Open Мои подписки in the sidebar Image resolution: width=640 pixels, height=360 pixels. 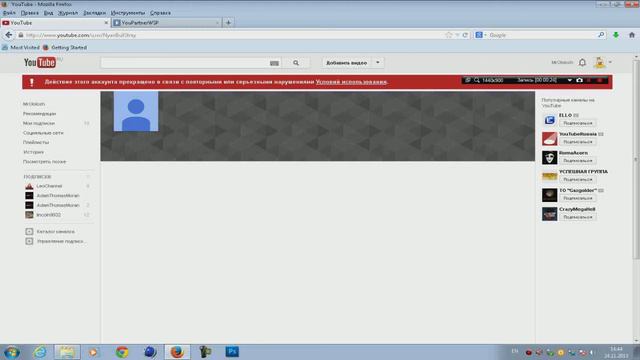click(x=39, y=123)
